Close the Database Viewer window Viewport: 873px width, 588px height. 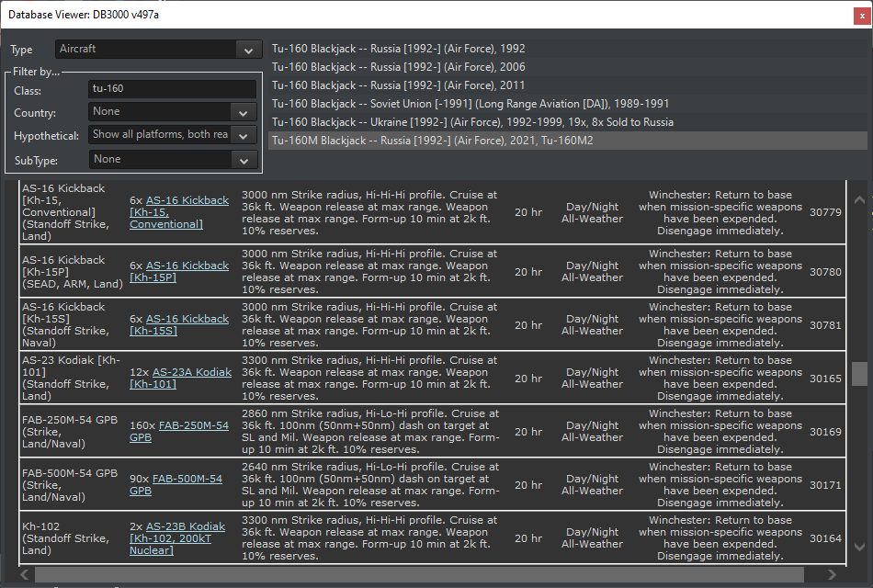click(860, 15)
